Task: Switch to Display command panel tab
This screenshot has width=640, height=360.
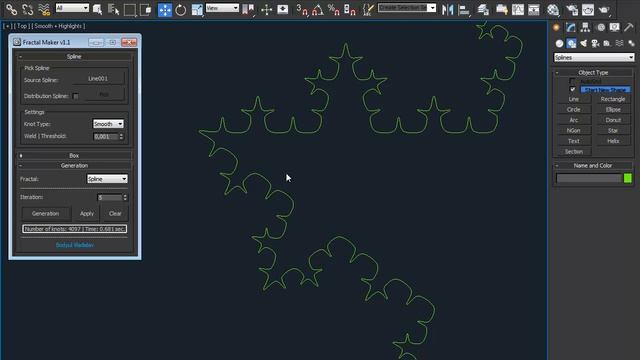Action: 615,27
